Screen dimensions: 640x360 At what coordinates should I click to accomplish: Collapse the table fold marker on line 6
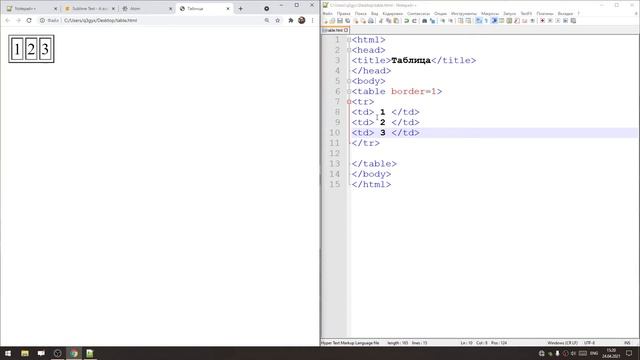pos(349,91)
